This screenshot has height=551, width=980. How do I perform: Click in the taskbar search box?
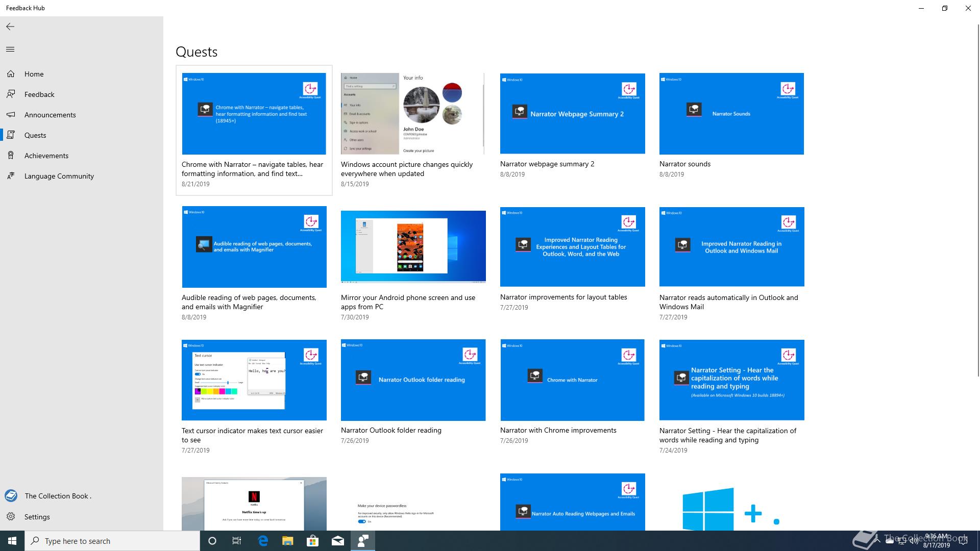click(x=112, y=541)
